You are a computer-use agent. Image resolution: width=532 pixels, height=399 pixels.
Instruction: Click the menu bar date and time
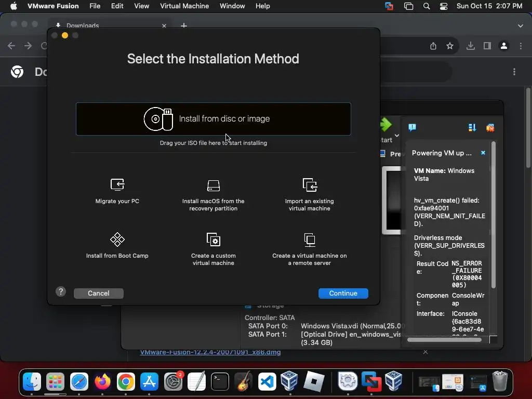click(x=489, y=6)
